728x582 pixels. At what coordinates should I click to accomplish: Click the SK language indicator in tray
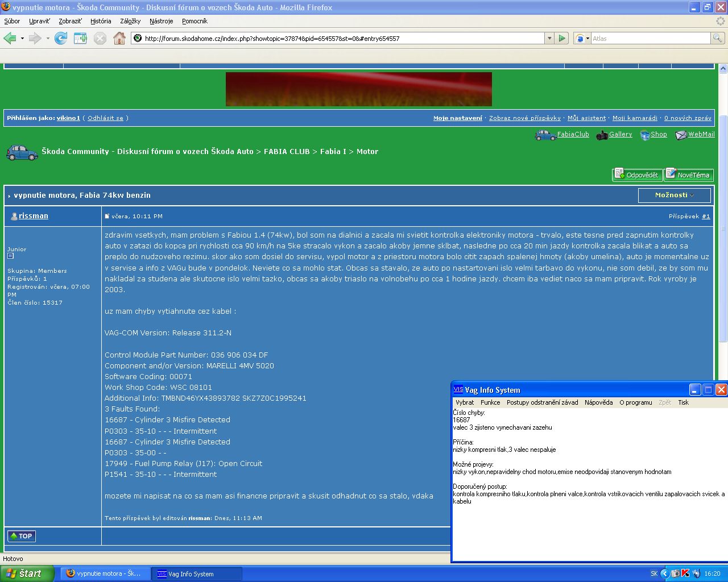654,574
